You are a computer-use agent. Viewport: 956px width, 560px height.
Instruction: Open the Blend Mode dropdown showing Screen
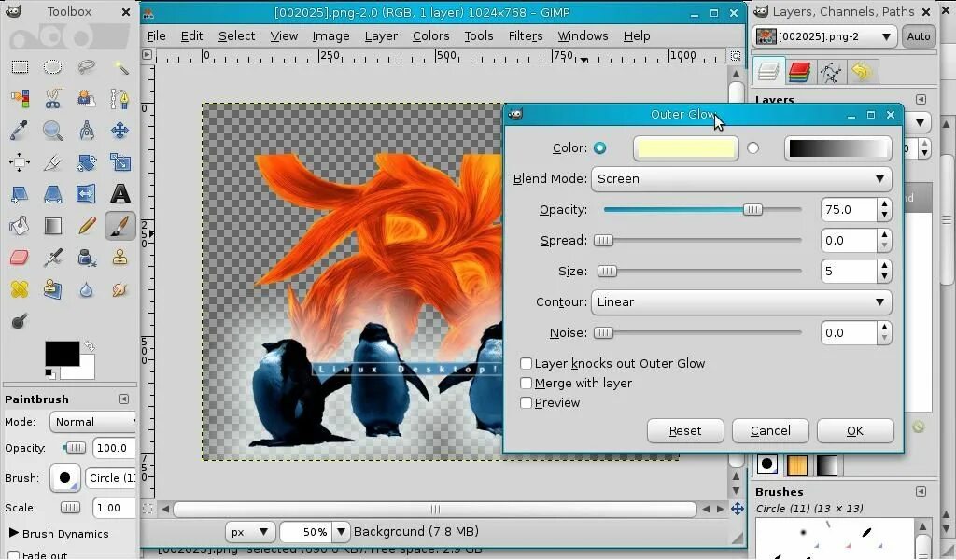[741, 179]
